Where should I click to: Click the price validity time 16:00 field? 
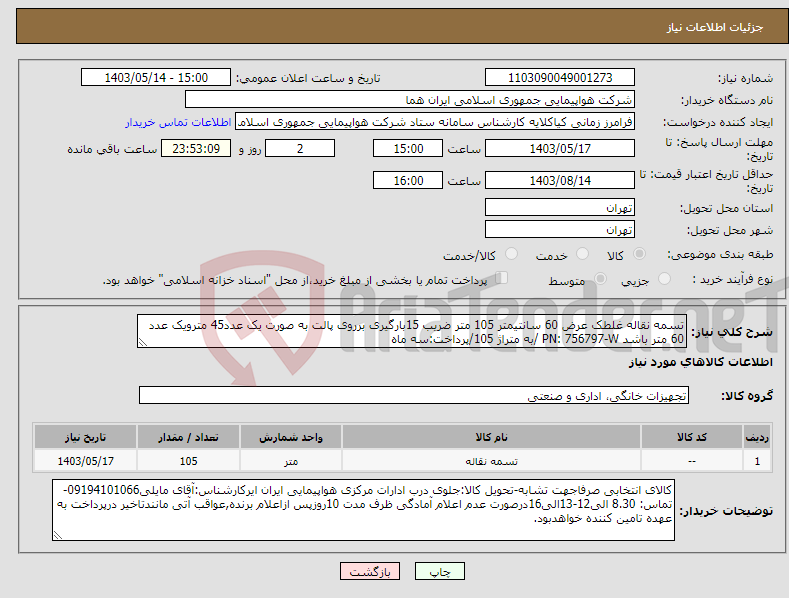click(x=408, y=180)
